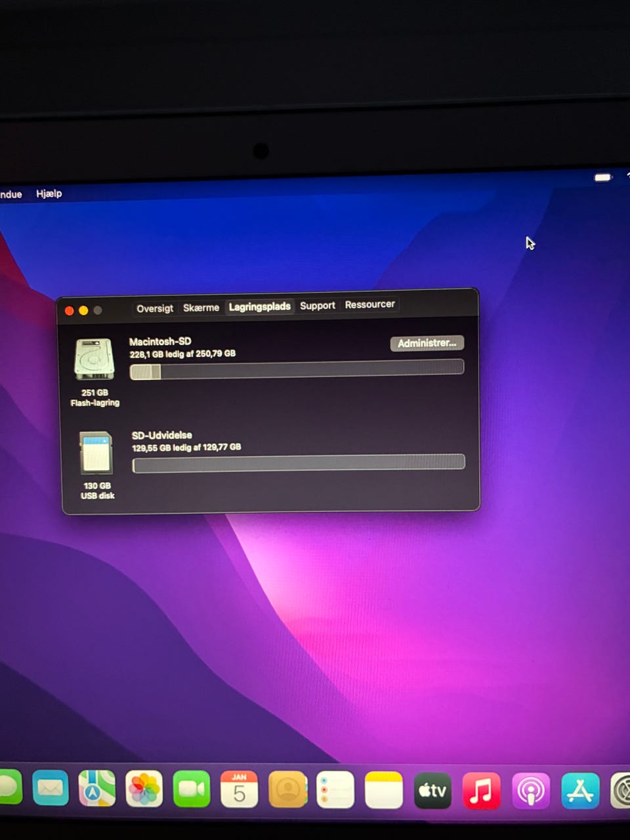Viewport: 630px width, 840px height.
Task: Select the Lagringsplads tab
Action: tap(259, 306)
